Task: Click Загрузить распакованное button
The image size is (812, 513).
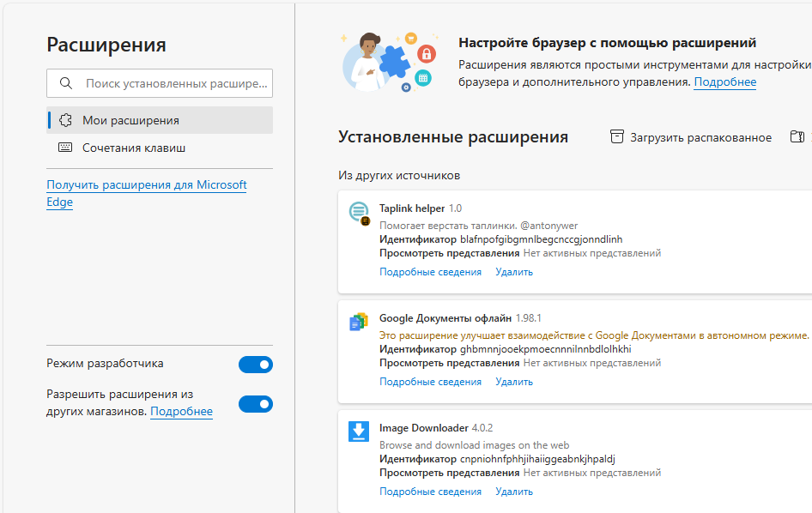Action: (x=691, y=137)
